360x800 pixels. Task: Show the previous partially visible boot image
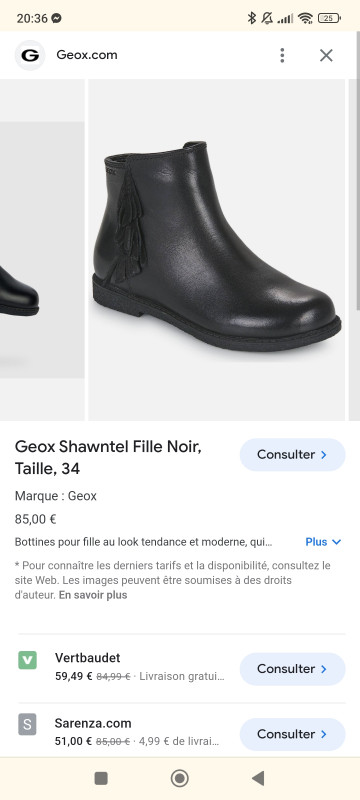click(42, 250)
